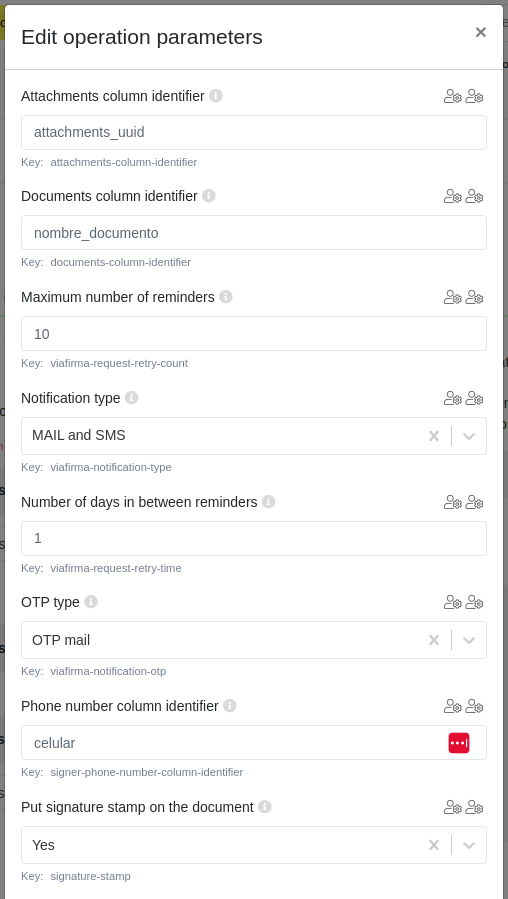Click the nombre_documento text field
The width and height of the screenshot is (508, 899).
pyautogui.click(x=254, y=233)
